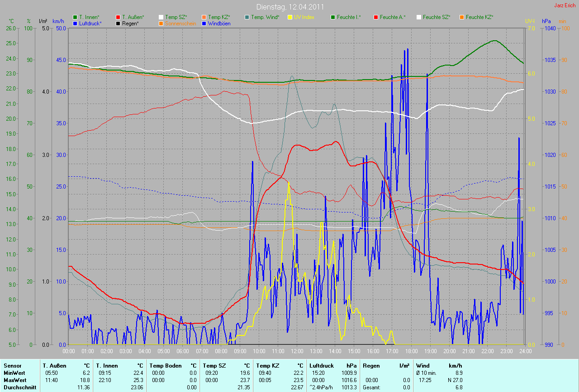Click the MaxWert row label
The width and height of the screenshot is (579, 392).
tap(14, 380)
